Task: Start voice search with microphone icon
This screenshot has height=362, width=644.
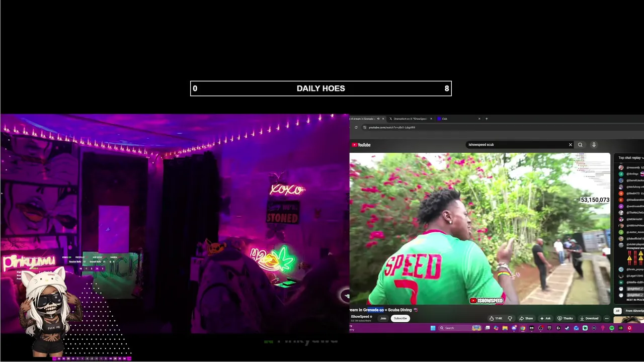Action: pyautogui.click(x=594, y=145)
